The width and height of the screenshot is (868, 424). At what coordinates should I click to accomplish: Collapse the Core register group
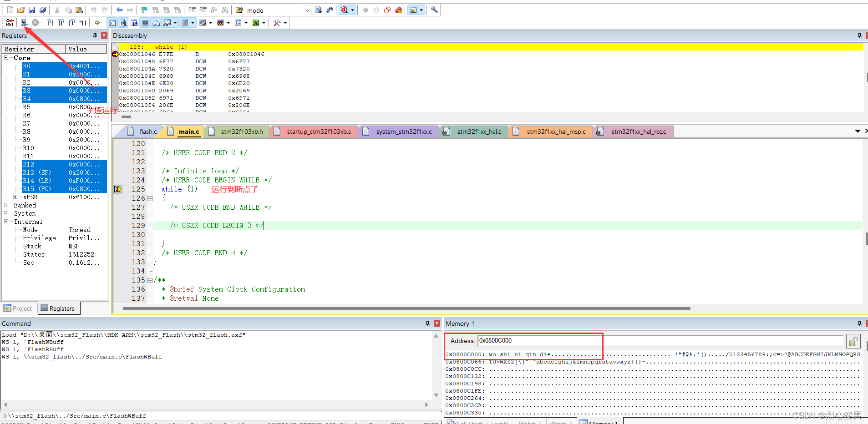coord(6,58)
